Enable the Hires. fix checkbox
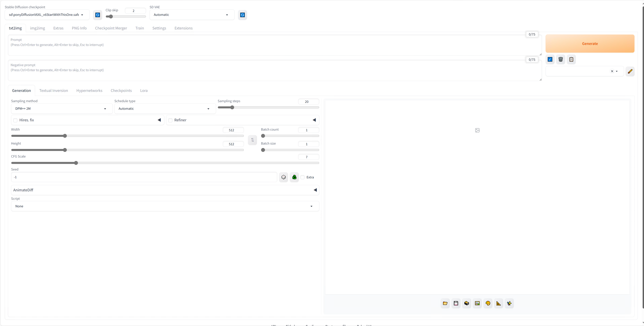The width and height of the screenshot is (644, 326). click(x=16, y=120)
